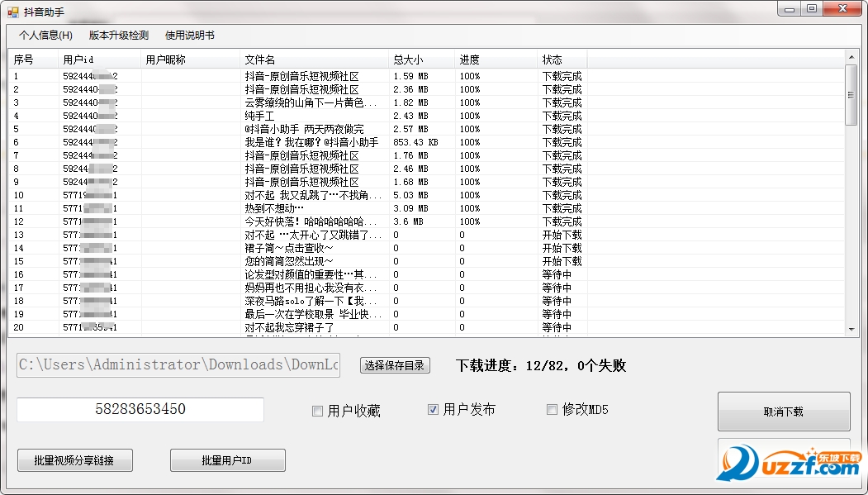Click the save directory path field
Viewport: 868px width, 495px height.
(x=178, y=364)
